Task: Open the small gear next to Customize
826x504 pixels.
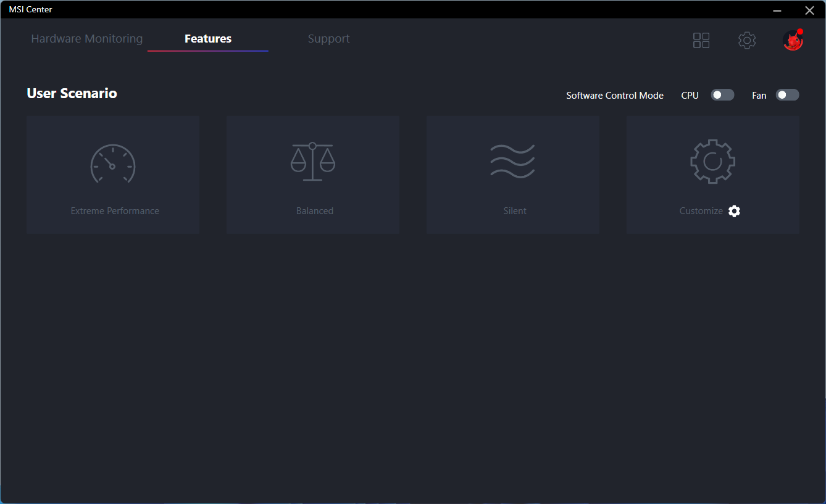Action: coord(734,211)
